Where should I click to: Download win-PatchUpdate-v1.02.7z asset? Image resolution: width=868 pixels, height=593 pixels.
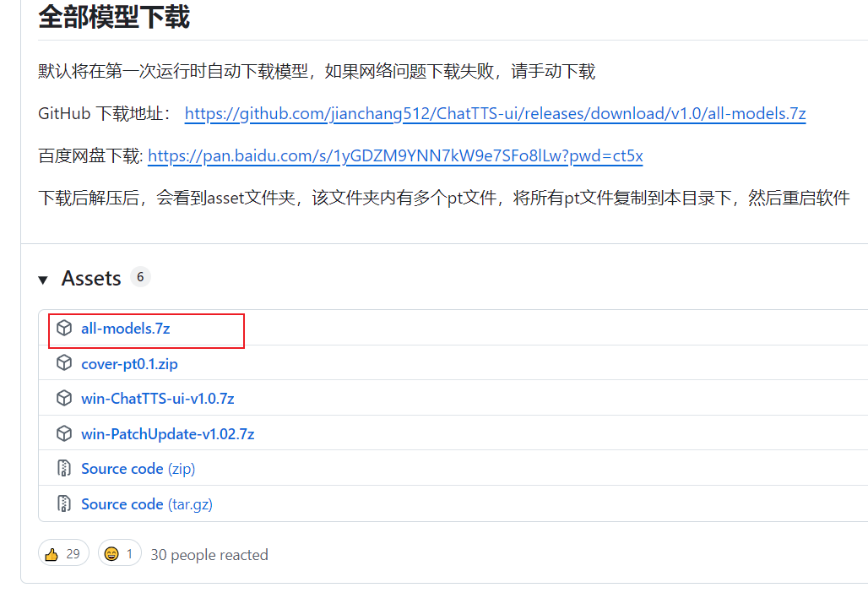(x=168, y=434)
